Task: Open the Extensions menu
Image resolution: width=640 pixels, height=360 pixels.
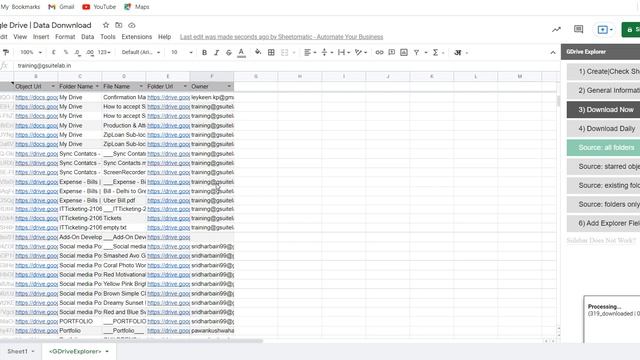Action: click(x=137, y=37)
